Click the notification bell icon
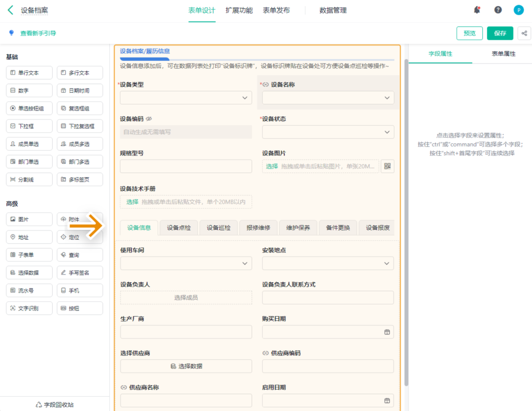The width and height of the screenshot is (532, 411). tap(477, 10)
